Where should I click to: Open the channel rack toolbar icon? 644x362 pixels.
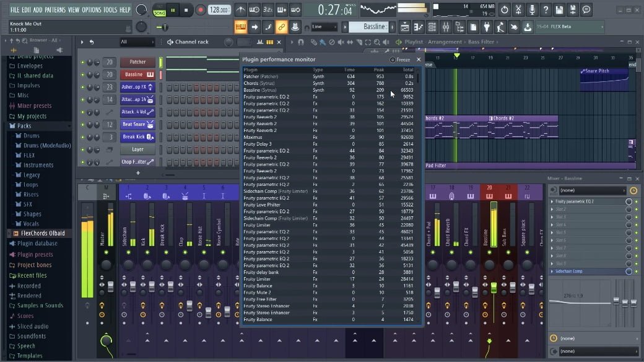pyautogui.click(x=432, y=27)
